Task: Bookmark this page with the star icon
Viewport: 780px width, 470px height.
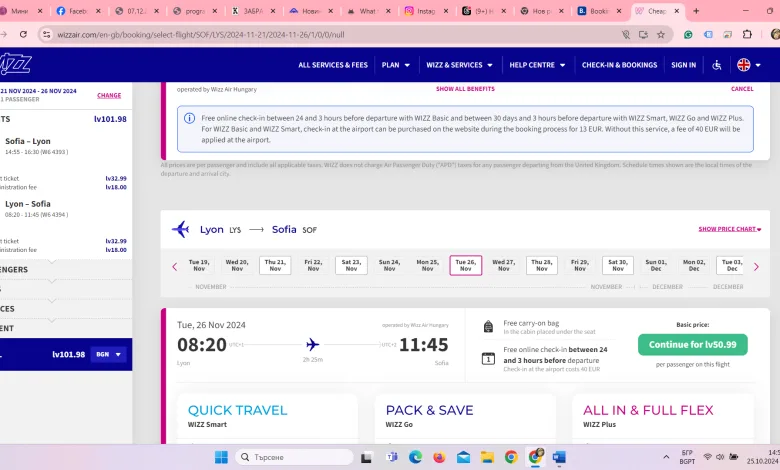Action: click(x=661, y=35)
